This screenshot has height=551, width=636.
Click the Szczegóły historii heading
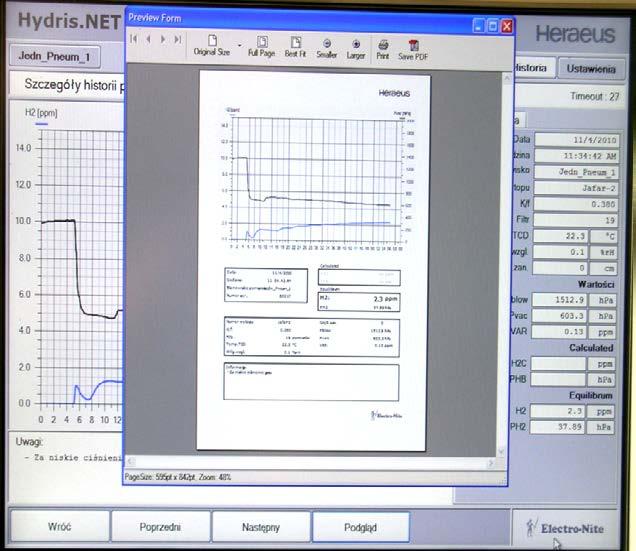(75, 85)
